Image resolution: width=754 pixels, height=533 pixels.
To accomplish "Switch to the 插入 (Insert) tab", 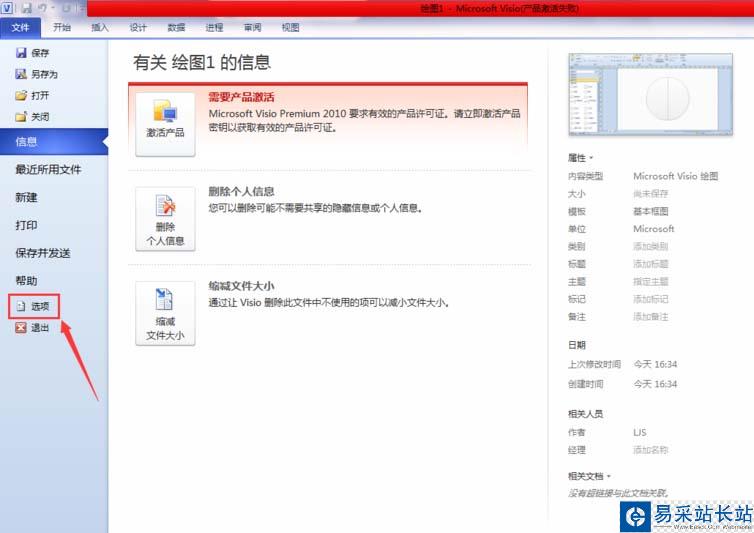I will coord(100,27).
